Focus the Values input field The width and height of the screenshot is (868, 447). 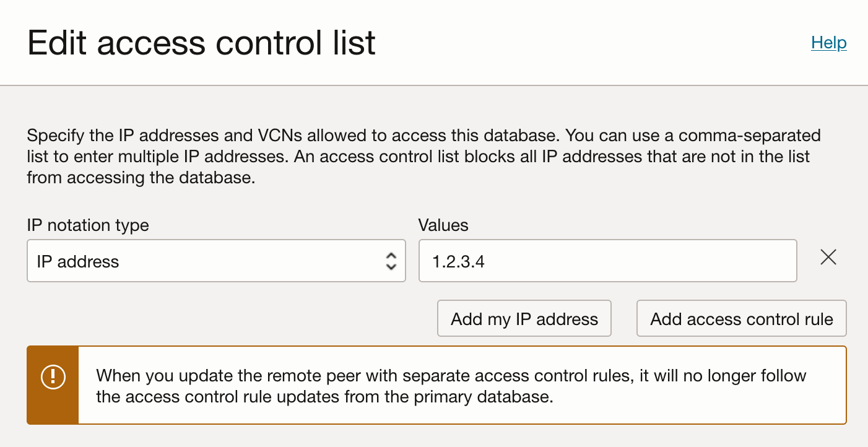click(607, 261)
